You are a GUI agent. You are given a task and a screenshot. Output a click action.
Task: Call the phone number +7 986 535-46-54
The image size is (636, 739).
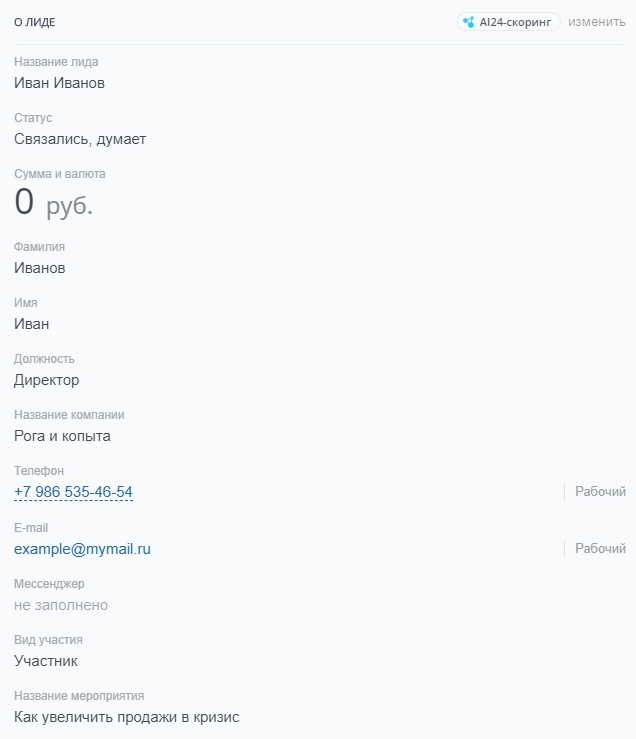pyautogui.click(x=73, y=492)
